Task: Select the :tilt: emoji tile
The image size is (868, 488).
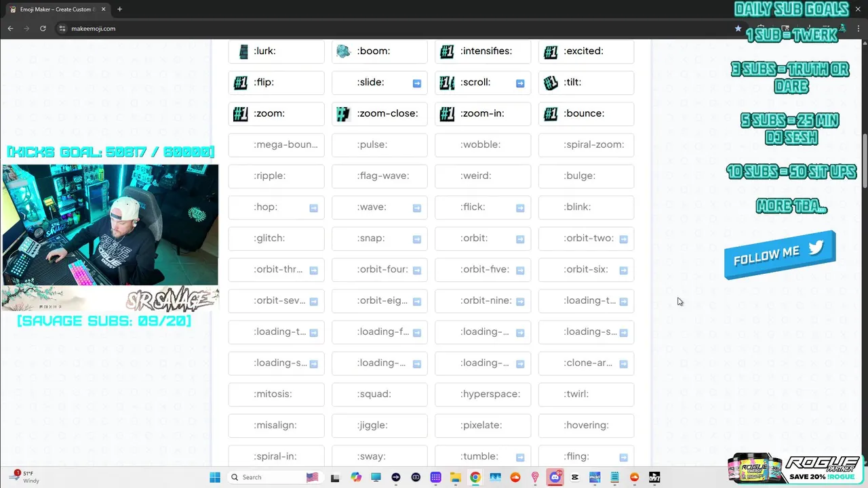Action: (x=586, y=83)
